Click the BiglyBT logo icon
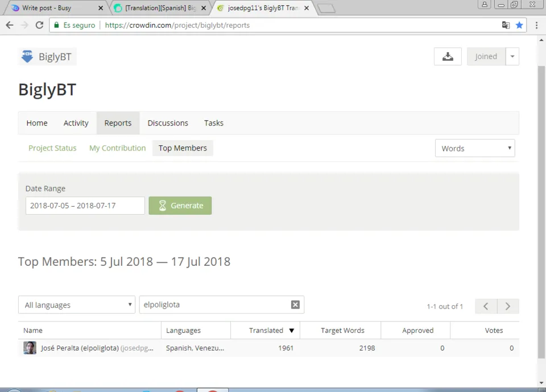 (x=27, y=56)
